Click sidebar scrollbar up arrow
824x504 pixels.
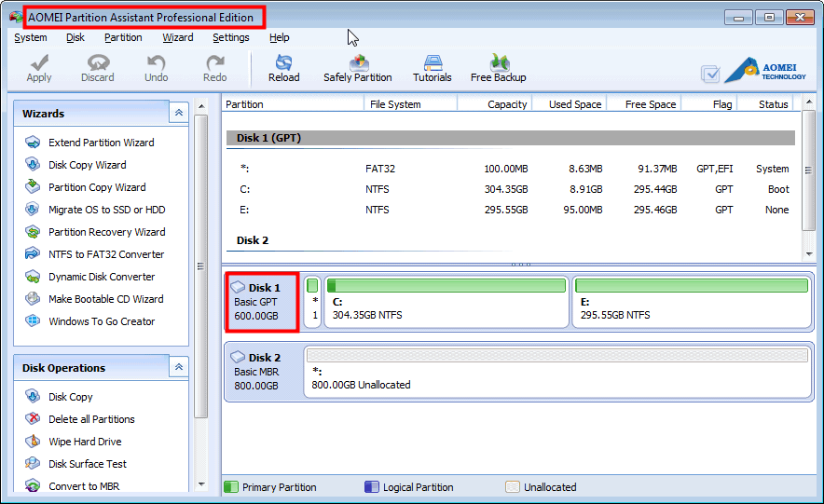(x=201, y=106)
